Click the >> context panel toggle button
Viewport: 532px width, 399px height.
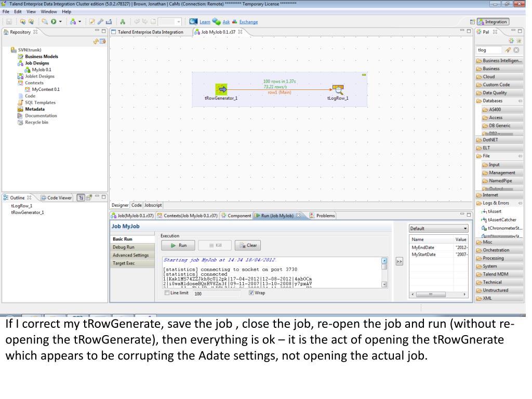(x=400, y=262)
